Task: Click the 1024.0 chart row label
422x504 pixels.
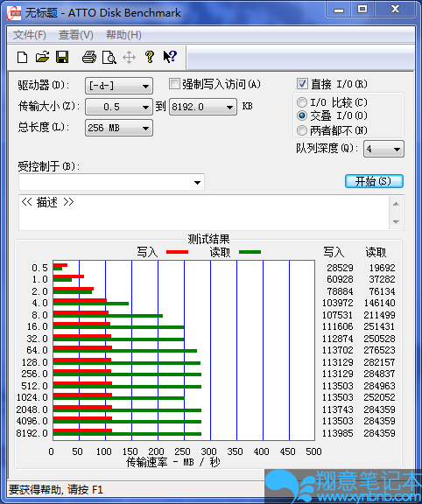Action: (x=32, y=397)
